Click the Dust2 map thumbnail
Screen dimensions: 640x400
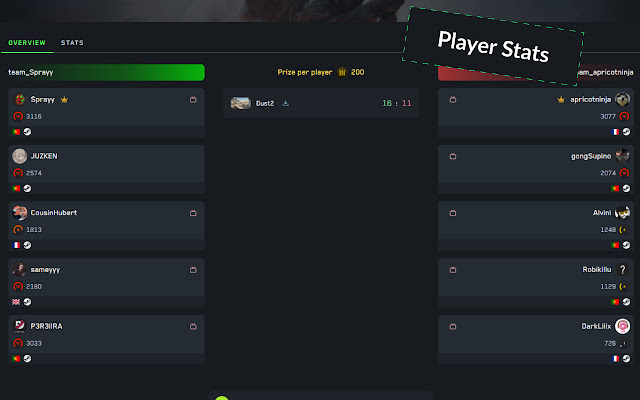point(240,103)
